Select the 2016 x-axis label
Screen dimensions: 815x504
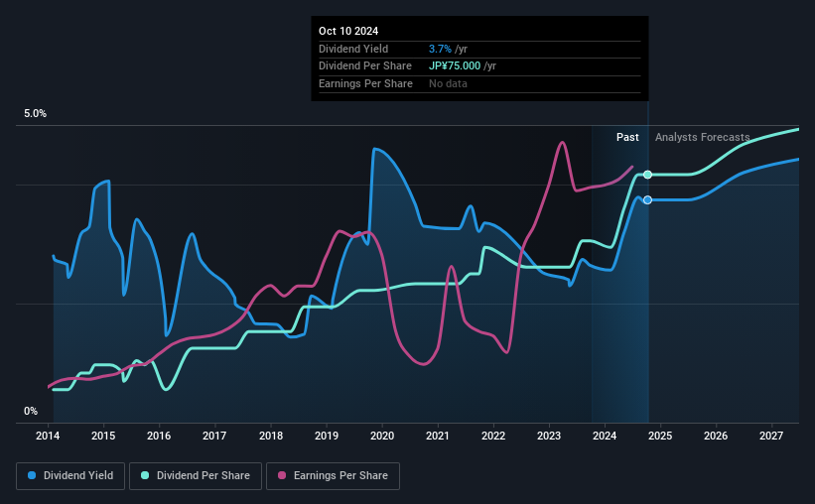click(x=159, y=436)
